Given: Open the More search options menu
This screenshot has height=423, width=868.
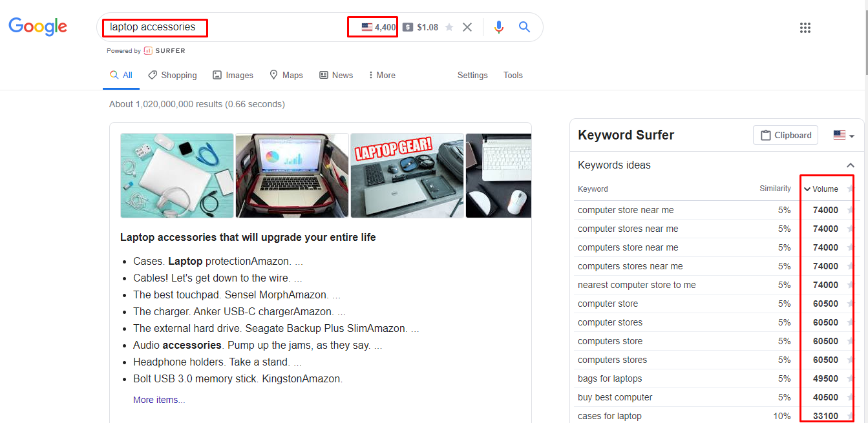Looking at the screenshot, I should (382, 75).
